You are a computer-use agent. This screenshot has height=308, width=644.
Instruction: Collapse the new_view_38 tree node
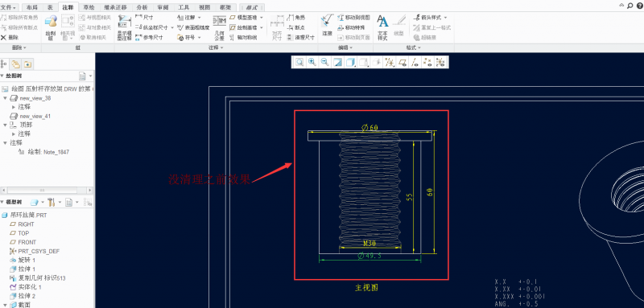point(5,98)
